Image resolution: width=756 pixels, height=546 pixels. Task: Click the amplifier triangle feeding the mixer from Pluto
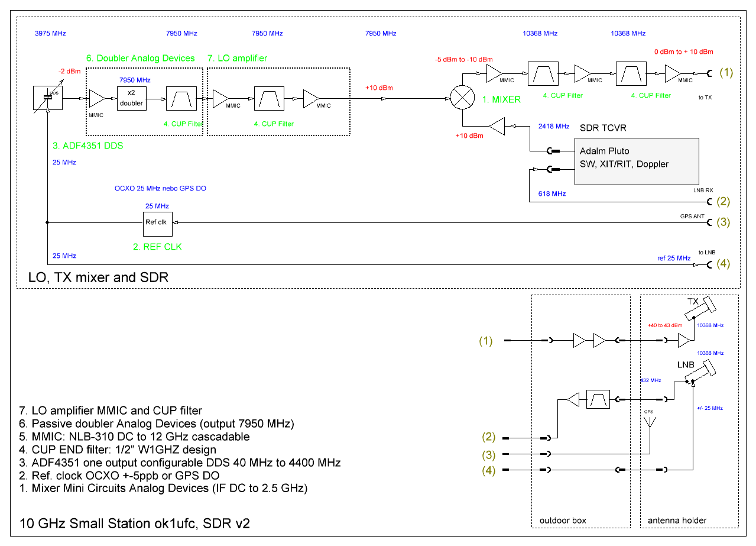point(495,125)
